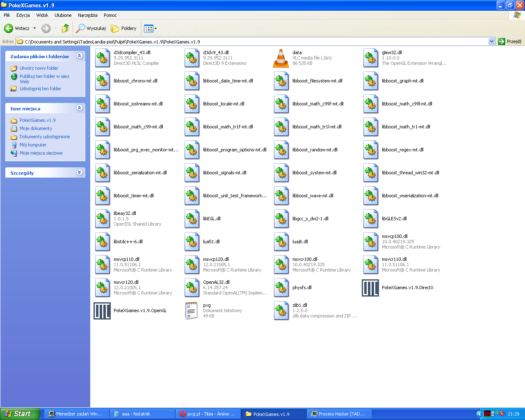The height and width of the screenshot is (420, 525).
Task: Toggle the Foldery pane button
Action: (123, 28)
